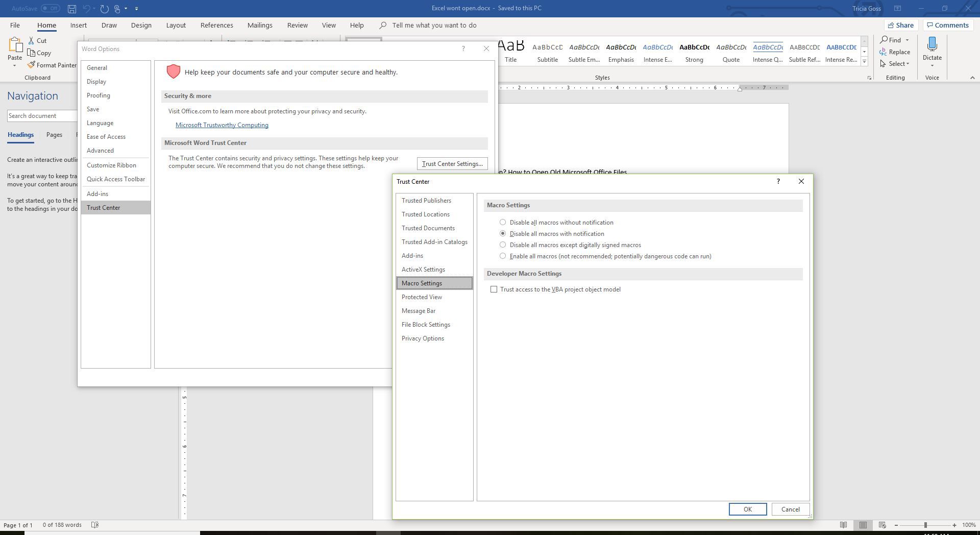980x535 pixels.
Task: Click the Paste clipboard icon
Action: (x=15, y=45)
